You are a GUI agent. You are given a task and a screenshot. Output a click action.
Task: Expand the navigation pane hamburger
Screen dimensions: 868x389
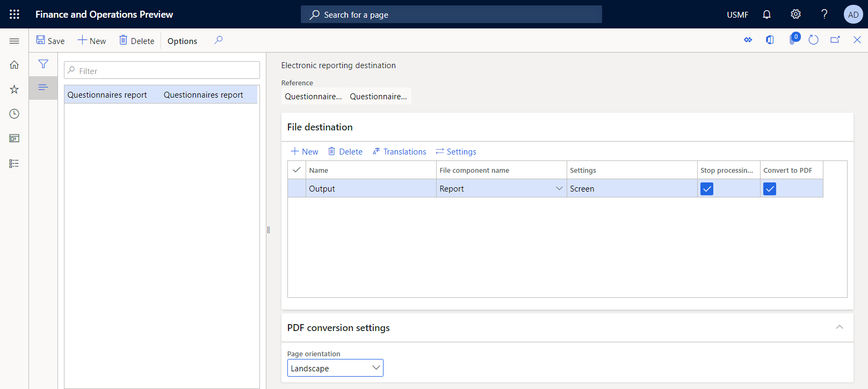coord(15,41)
